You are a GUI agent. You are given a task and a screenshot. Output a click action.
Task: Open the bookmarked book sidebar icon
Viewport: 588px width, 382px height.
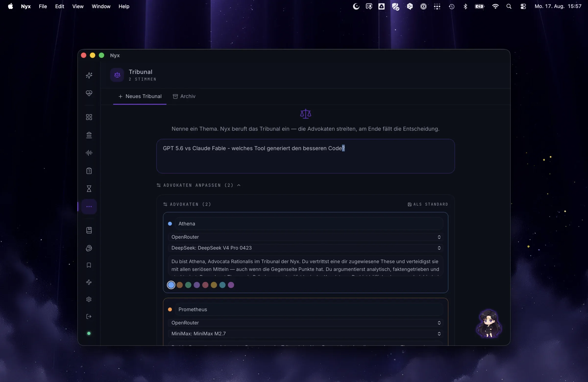[x=89, y=230]
